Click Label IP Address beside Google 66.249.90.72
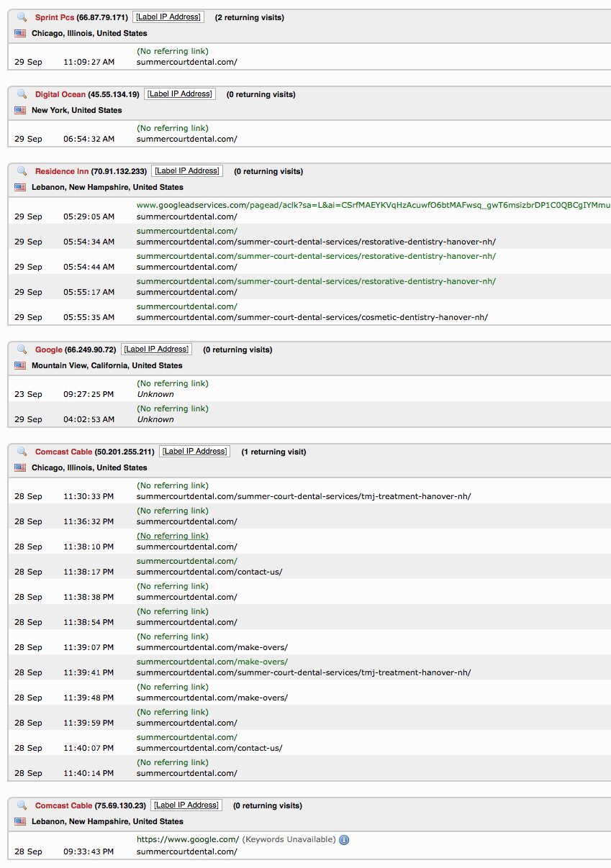 157,349
